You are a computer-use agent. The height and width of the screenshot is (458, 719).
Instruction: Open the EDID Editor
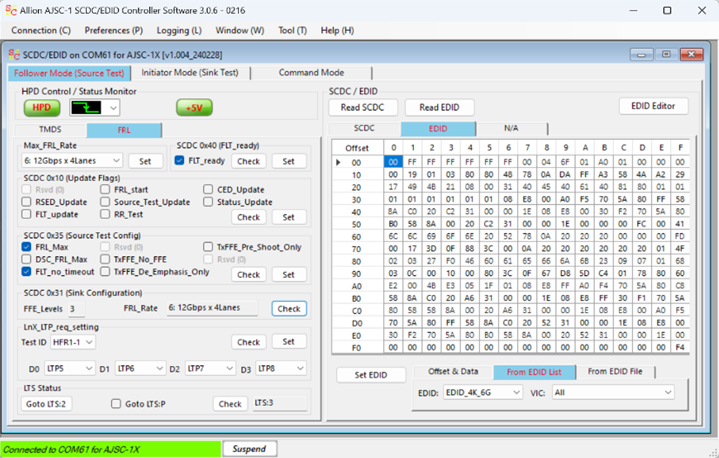[x=653, y=106]
